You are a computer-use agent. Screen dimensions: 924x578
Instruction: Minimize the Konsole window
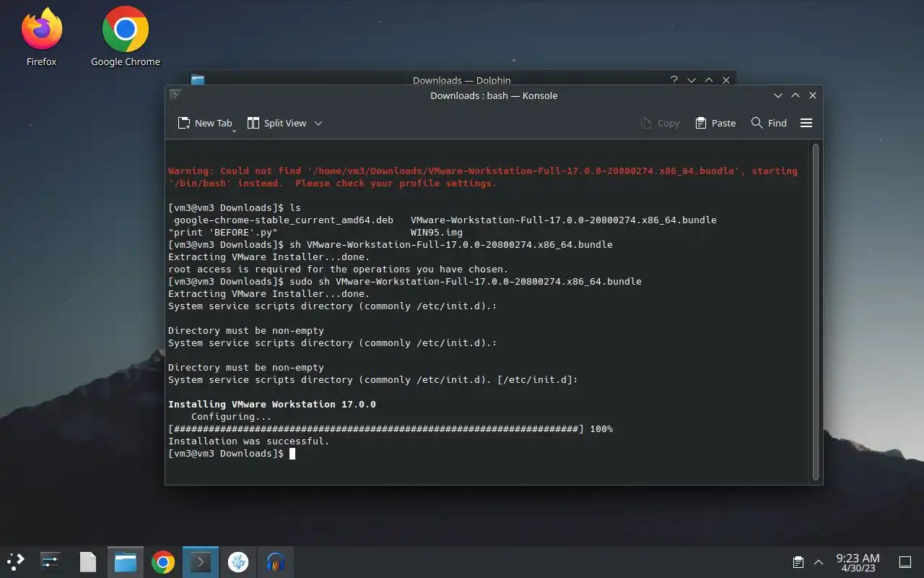pyautogui.click(x=778, y=95)
